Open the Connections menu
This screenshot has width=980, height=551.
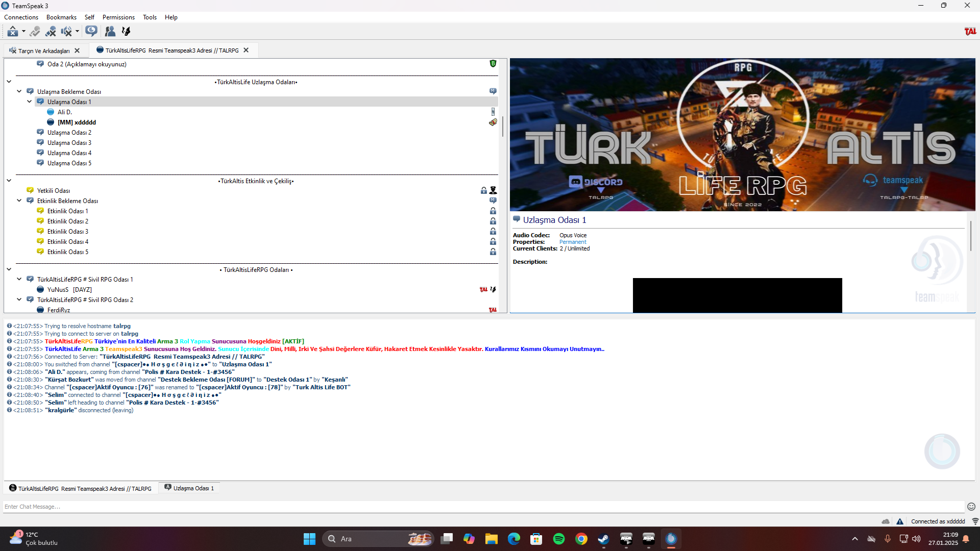coord(21,17)
